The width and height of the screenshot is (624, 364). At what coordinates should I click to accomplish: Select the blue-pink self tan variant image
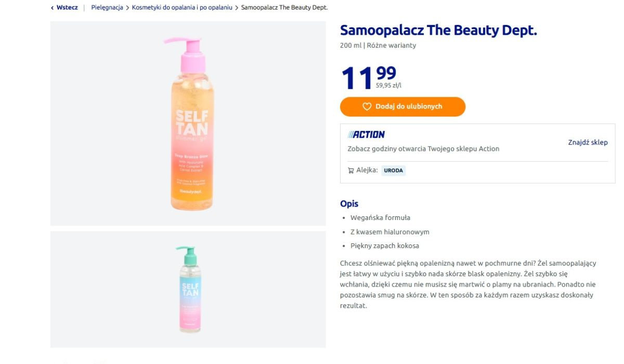(x=188, y=290)
